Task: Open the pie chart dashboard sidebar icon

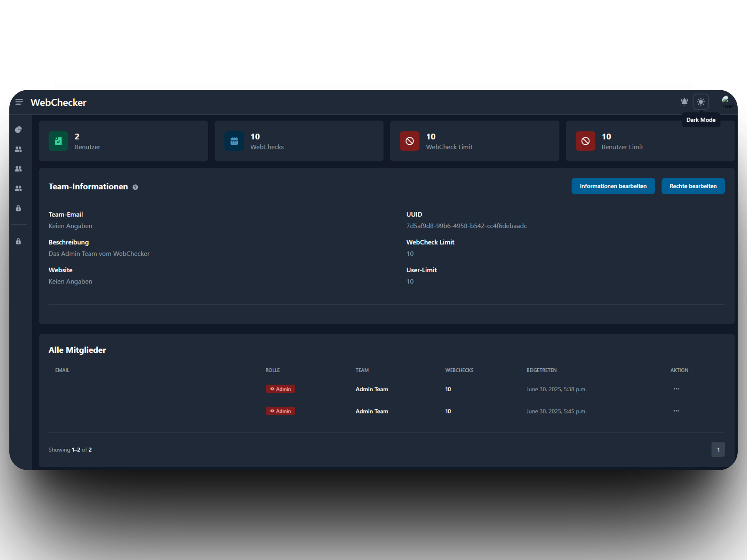Action: point(18,129)
